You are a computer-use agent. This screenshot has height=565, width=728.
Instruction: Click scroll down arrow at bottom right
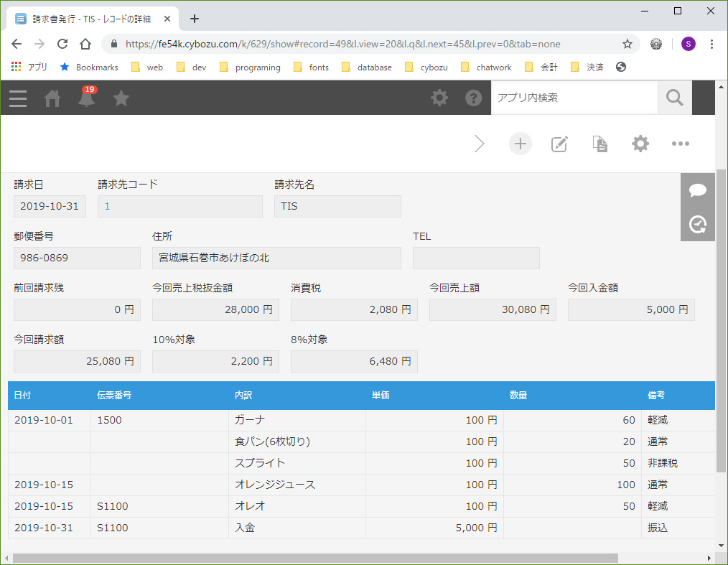(721, 546)
